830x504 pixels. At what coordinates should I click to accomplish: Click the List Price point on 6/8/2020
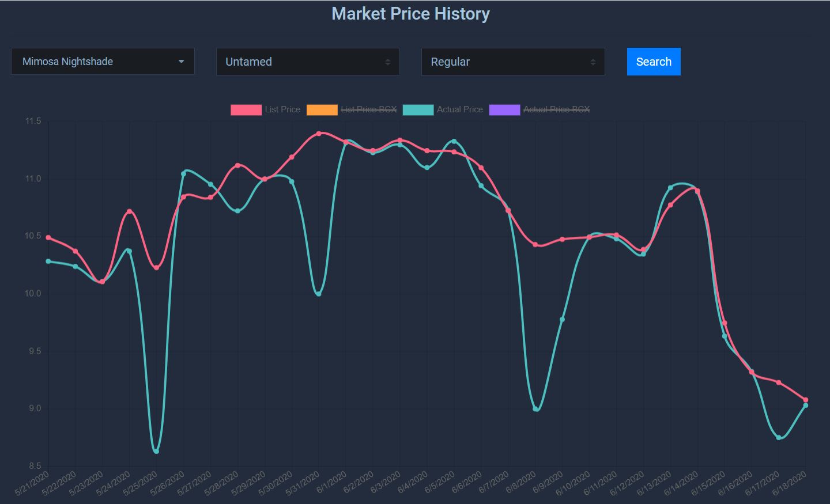pos(535,245)
